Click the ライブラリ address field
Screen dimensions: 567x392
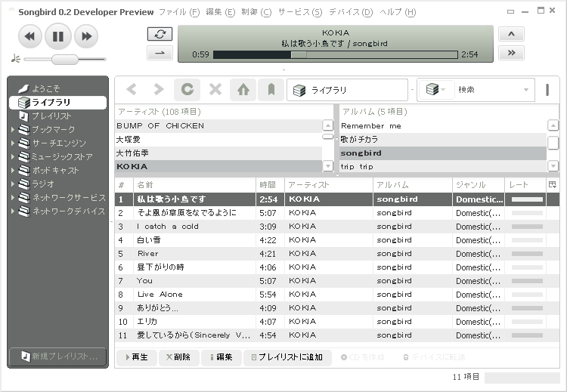click(347, 90)
